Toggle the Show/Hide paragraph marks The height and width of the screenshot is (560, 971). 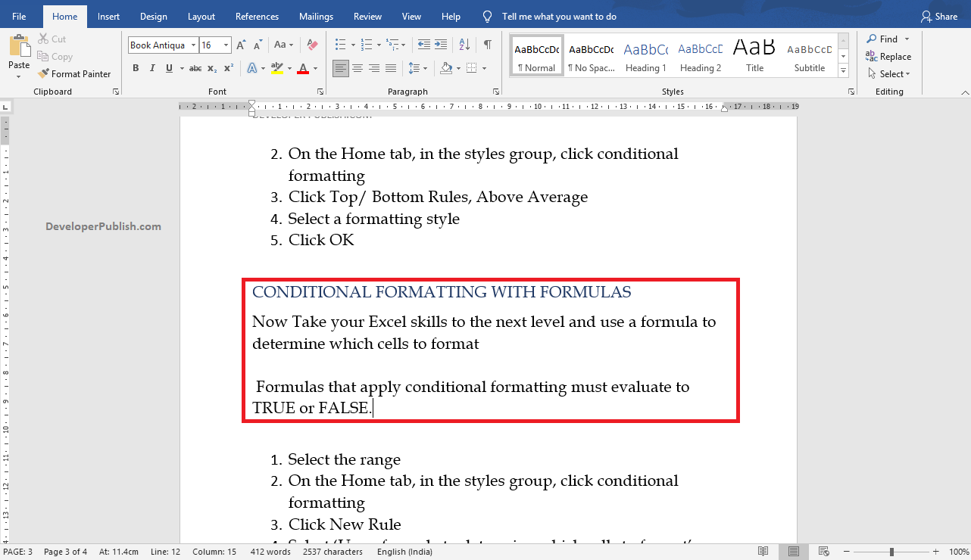pos(489,43)
